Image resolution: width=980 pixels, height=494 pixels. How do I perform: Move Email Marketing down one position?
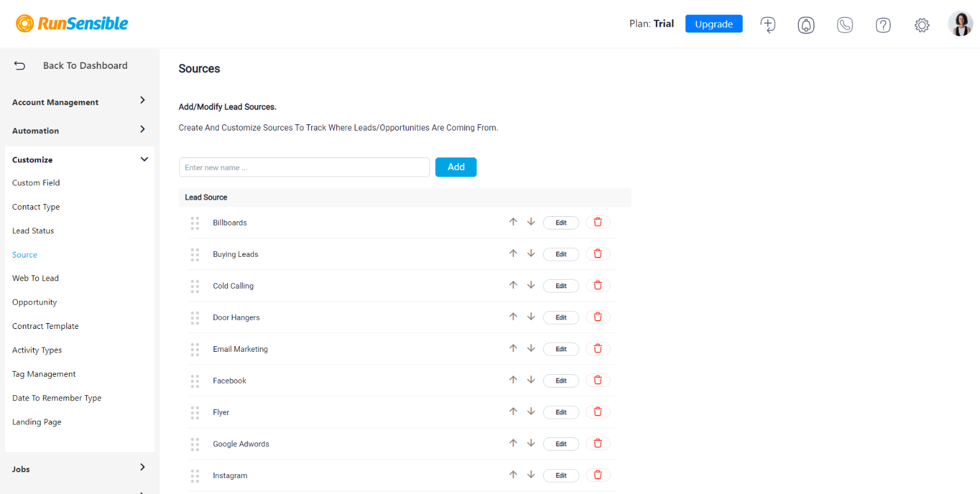531,348
